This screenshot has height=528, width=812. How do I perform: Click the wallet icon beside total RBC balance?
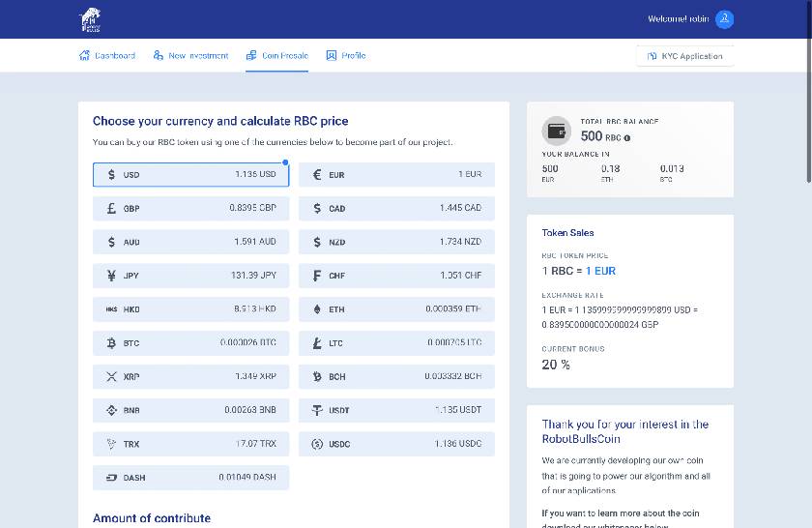click(558, 131)
